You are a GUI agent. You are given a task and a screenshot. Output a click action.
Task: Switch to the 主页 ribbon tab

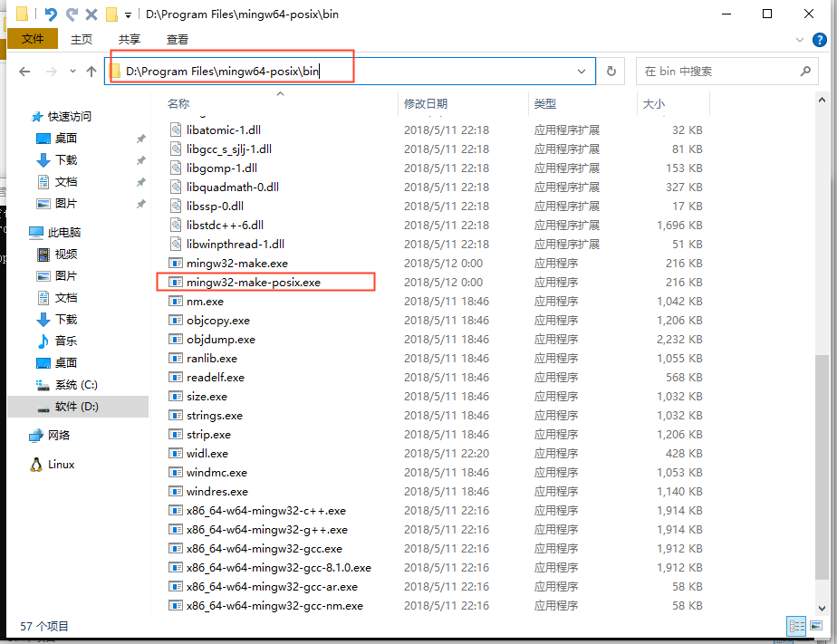[82, 40]
